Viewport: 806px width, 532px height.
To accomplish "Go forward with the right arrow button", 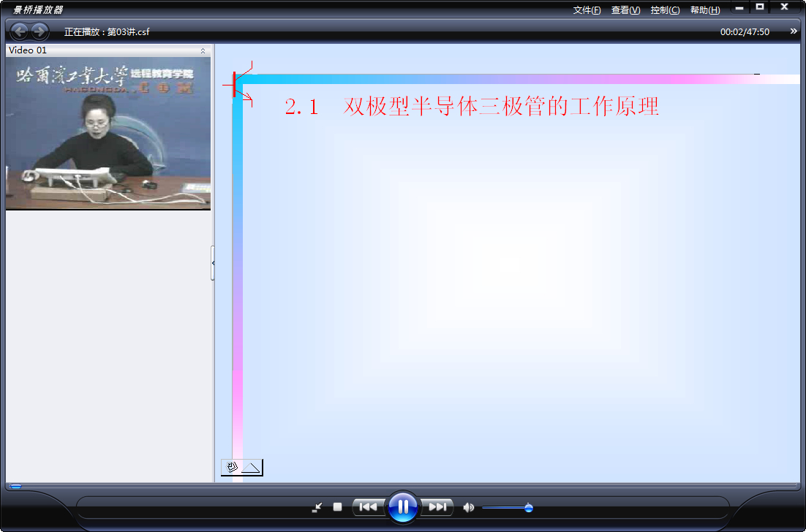I will [39, 31].
